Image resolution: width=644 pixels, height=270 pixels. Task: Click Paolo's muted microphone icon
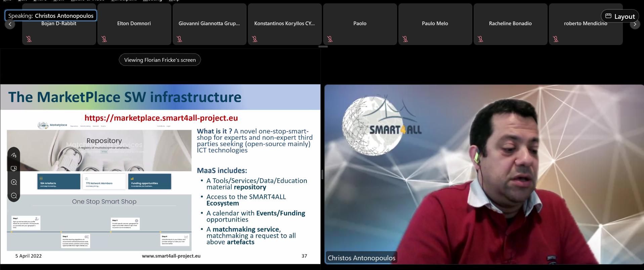pos(330,39)
